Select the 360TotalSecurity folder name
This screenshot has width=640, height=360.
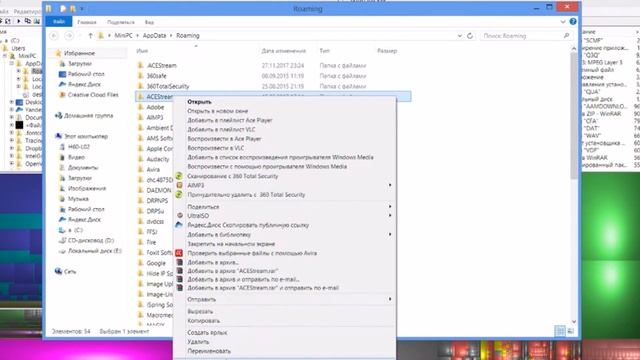click(168, 86)
